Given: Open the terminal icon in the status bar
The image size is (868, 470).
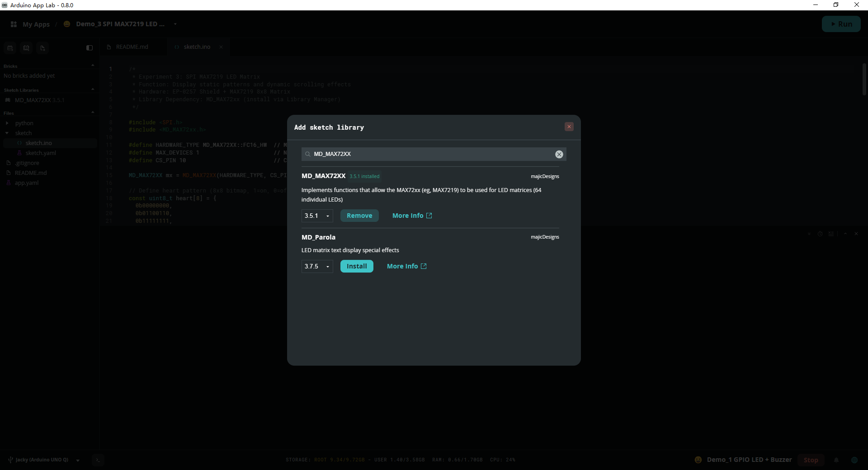Looking at the screenshot, I should coord(98,460).
